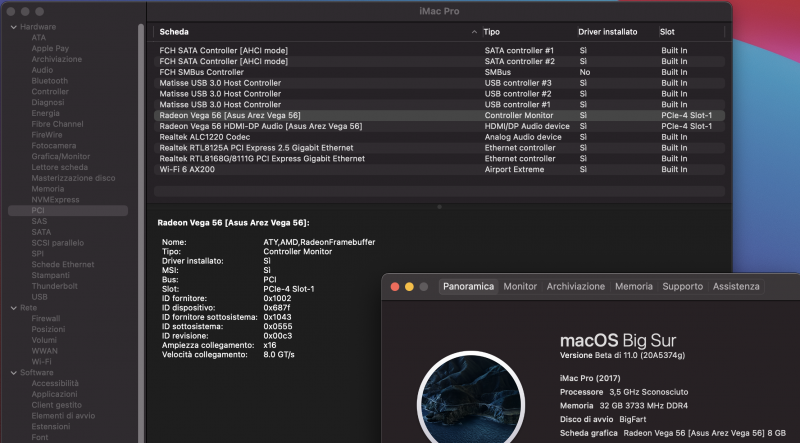Select SCSI parallelo in sidebar

pos(58,243)
